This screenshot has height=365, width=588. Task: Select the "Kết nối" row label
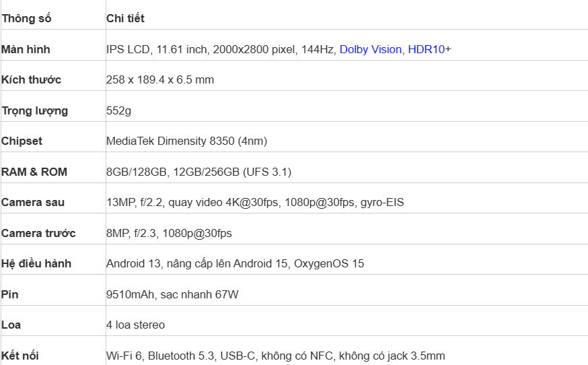(21, 356)
